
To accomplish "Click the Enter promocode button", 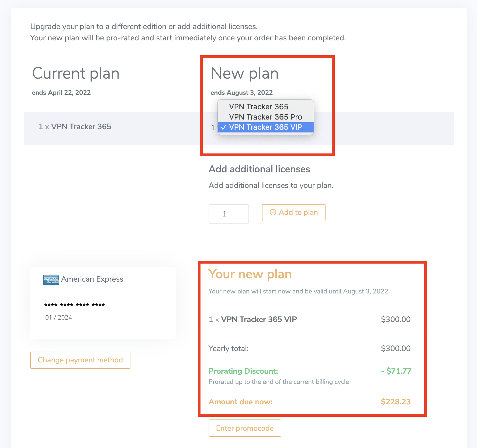I will tap(245, 428).
